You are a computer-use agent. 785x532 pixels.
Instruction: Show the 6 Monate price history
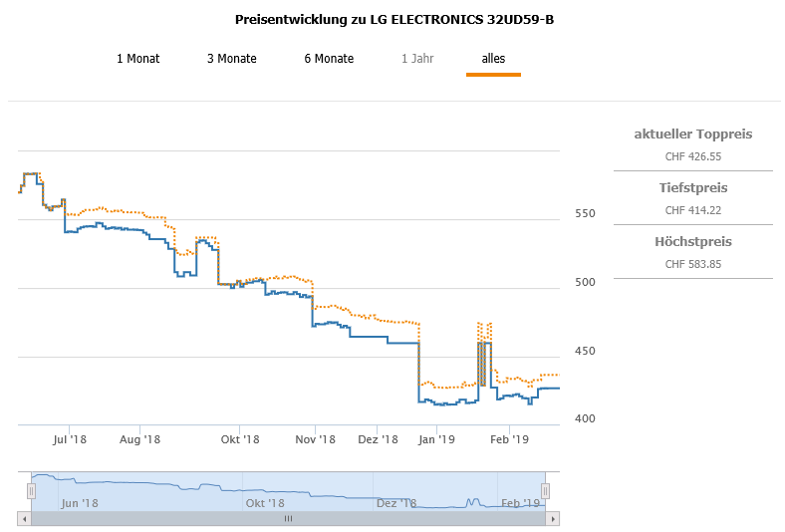[329, 59]
